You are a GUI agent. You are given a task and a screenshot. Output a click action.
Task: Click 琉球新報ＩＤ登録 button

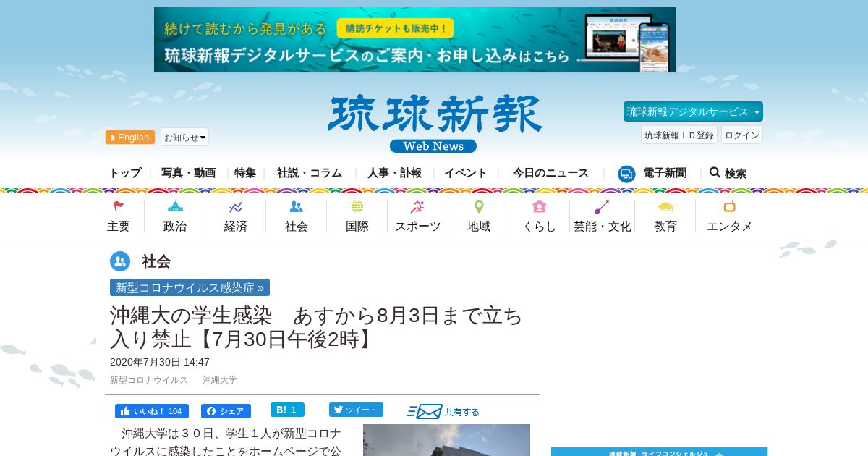point(679,135)
